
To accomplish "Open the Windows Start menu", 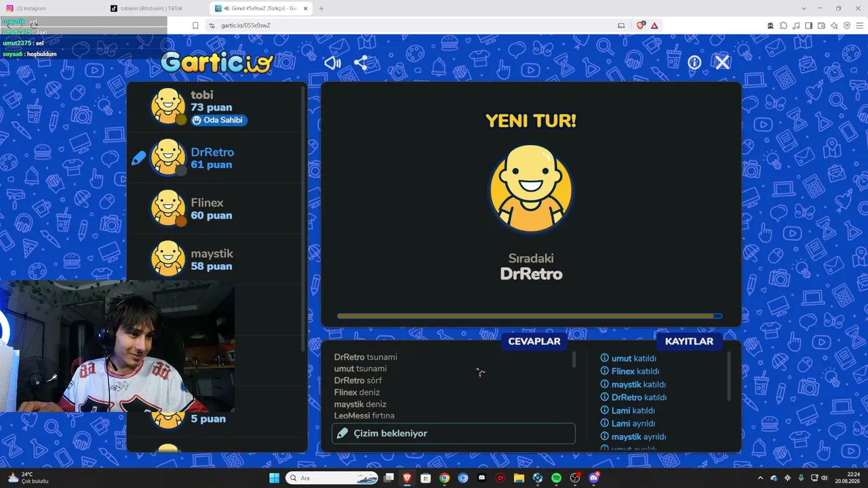I will pos(274,478).
